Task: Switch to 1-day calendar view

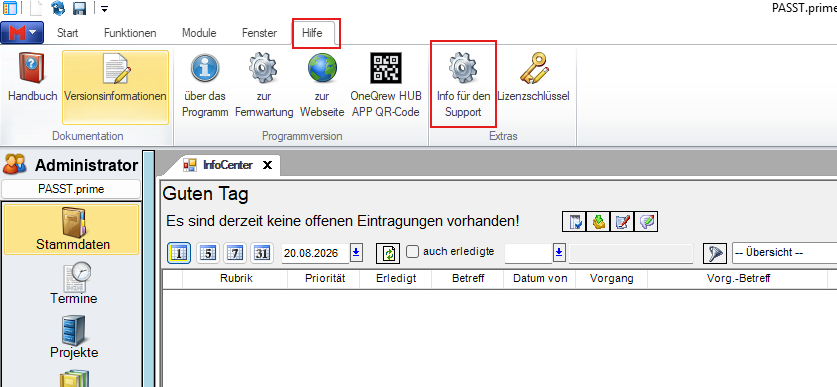Action: [x=179, y=253]
